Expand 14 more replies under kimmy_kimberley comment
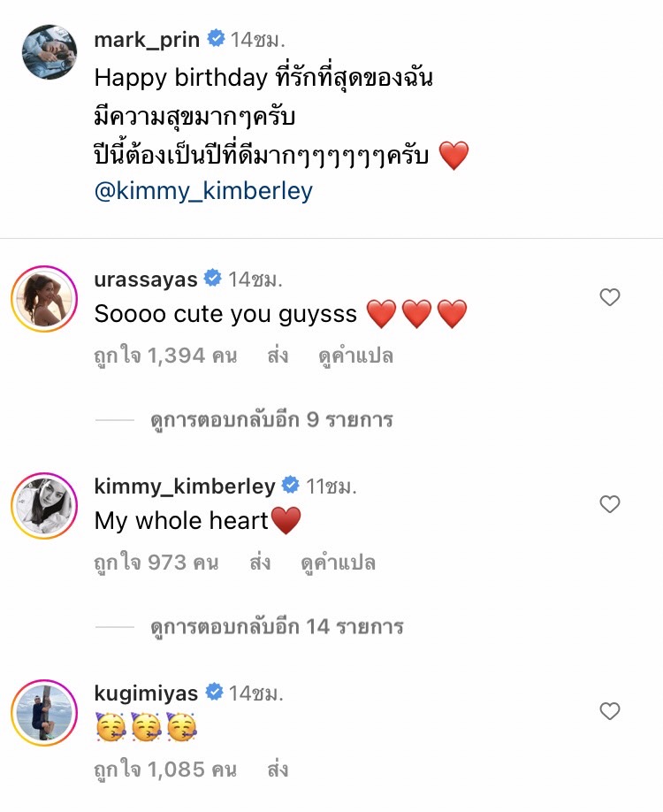 click(x=277, y=626)
